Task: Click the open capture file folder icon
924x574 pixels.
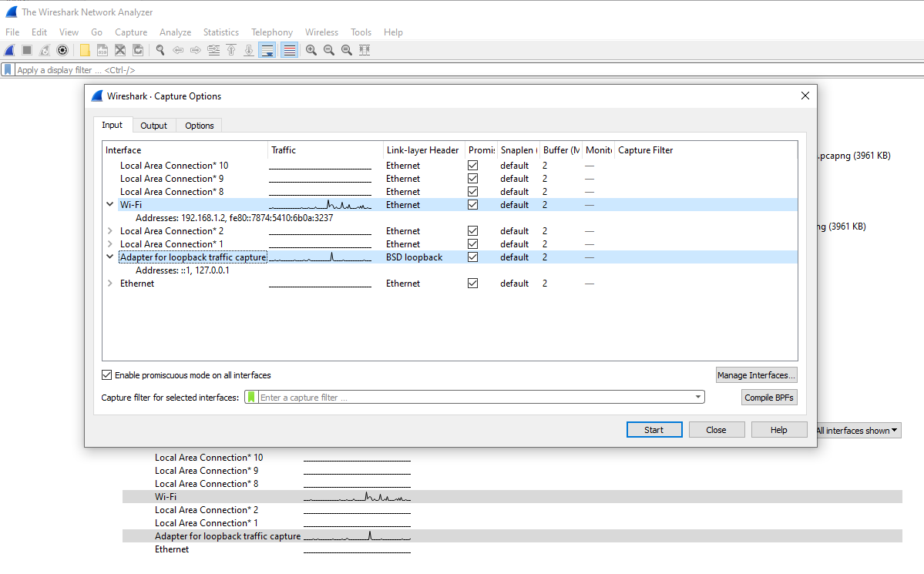Action: (85, 50)
